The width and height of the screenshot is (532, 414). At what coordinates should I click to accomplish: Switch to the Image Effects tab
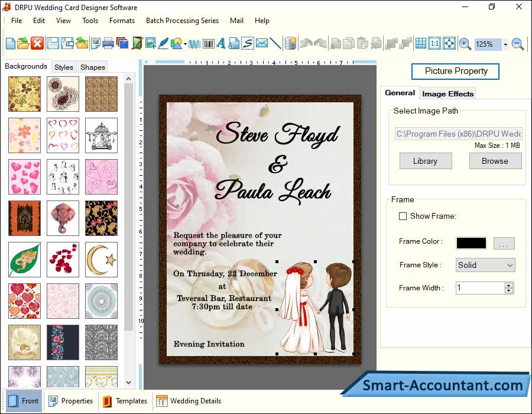(447, 93)
